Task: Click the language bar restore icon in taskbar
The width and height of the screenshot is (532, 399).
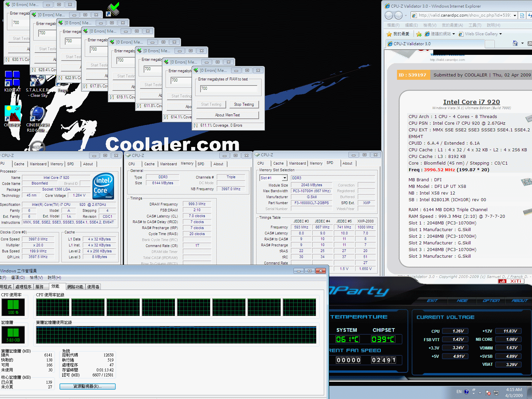Action: click(473, 390)
